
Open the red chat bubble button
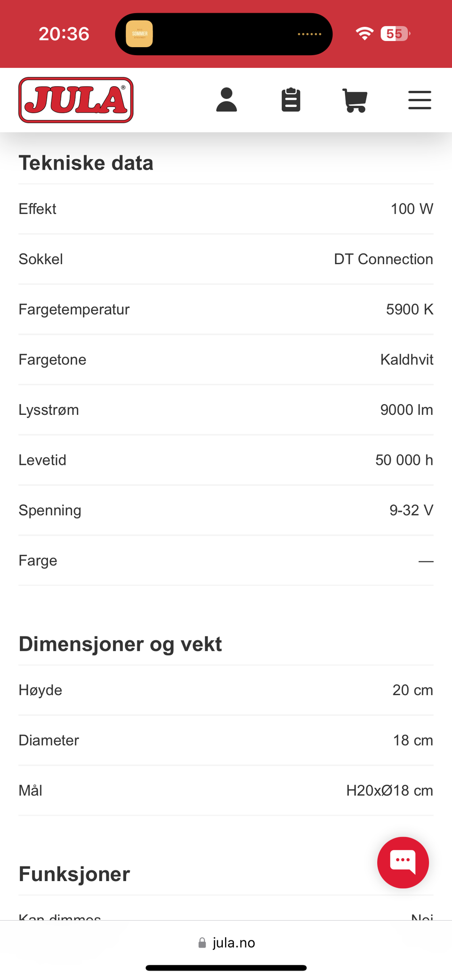pos(403,862)
